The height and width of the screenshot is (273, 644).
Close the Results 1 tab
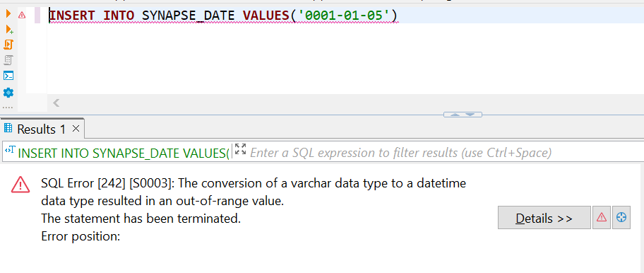(x=76, y=129)
